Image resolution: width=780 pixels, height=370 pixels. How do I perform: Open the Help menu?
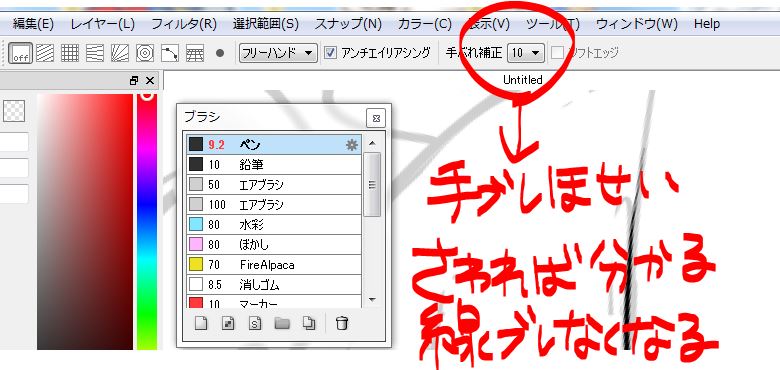[x=707, y=24]
